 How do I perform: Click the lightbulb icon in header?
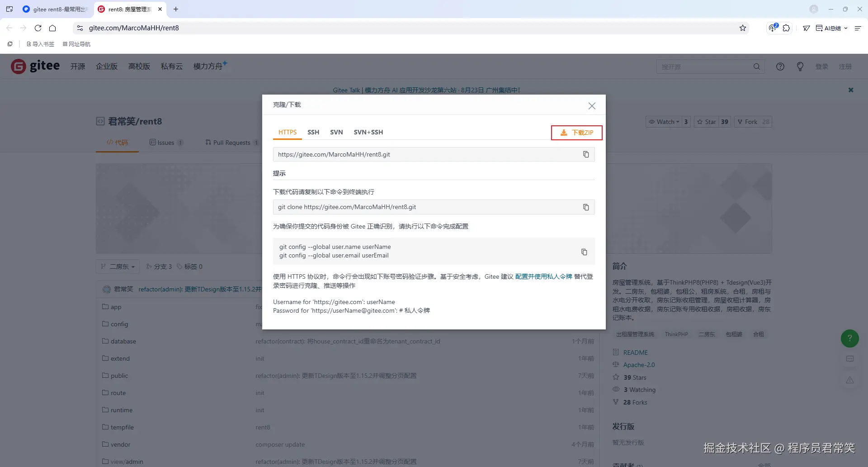pyautogui.click(x=800, y=67)
